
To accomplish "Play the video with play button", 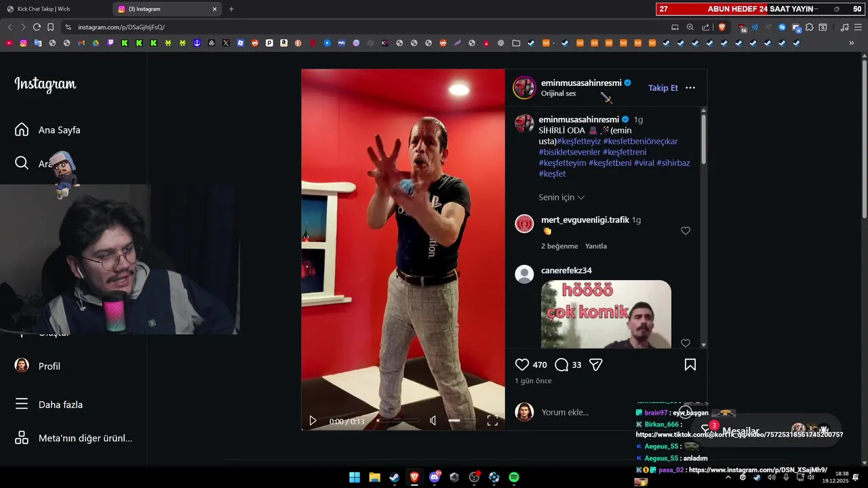I will [313, 421].
